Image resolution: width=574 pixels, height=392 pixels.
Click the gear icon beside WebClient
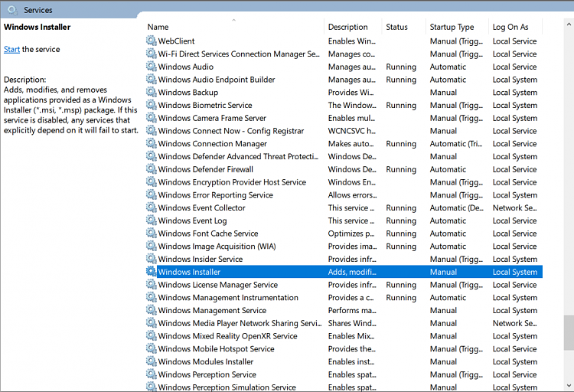click(x=152, y=41)
